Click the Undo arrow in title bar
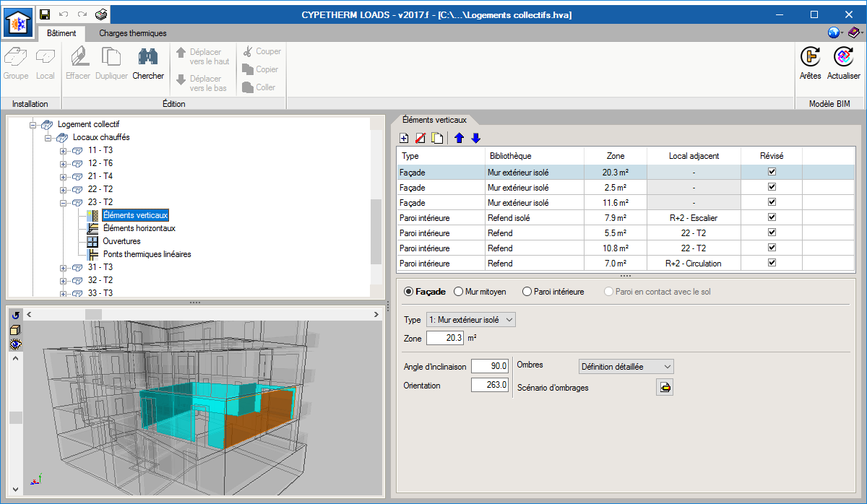 click(64, 14)
